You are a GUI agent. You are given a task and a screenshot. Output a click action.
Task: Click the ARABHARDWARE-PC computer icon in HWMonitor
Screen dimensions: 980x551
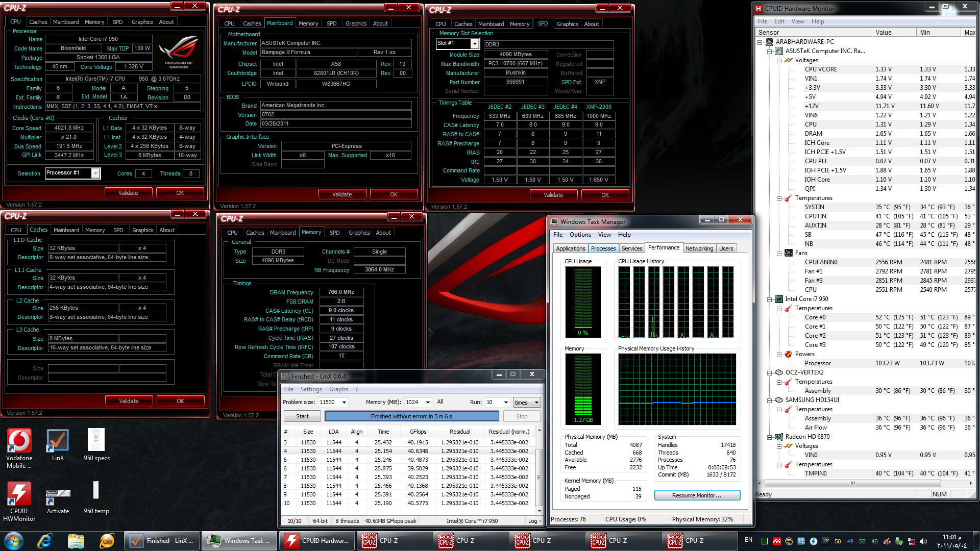click(x=769, y=42)
